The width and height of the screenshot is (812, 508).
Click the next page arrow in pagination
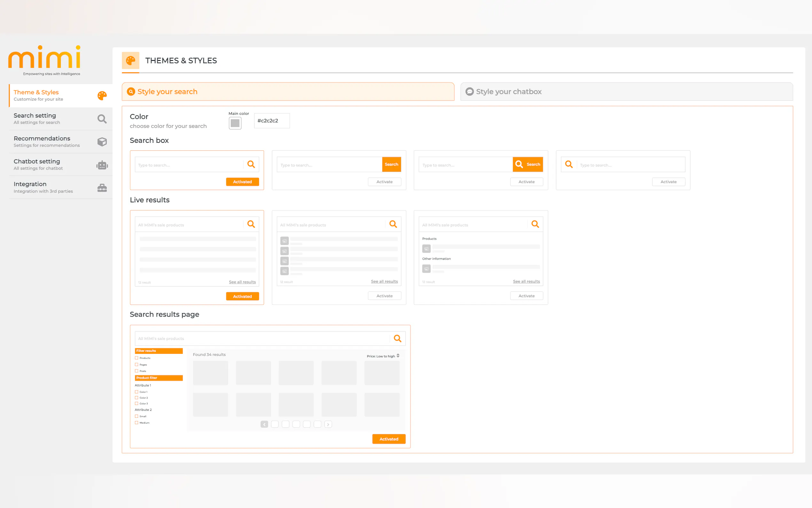[328, 424]
